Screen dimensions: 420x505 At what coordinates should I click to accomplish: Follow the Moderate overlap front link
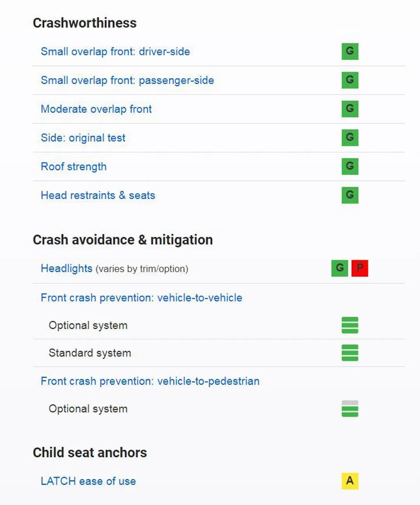coord(96,109)
